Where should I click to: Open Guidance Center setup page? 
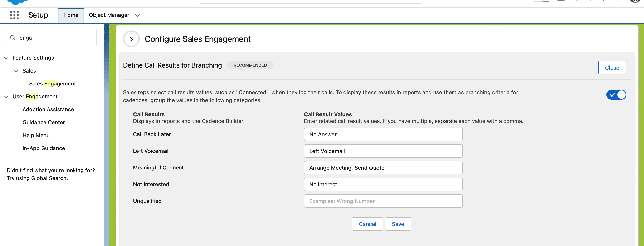coord(44,122)
